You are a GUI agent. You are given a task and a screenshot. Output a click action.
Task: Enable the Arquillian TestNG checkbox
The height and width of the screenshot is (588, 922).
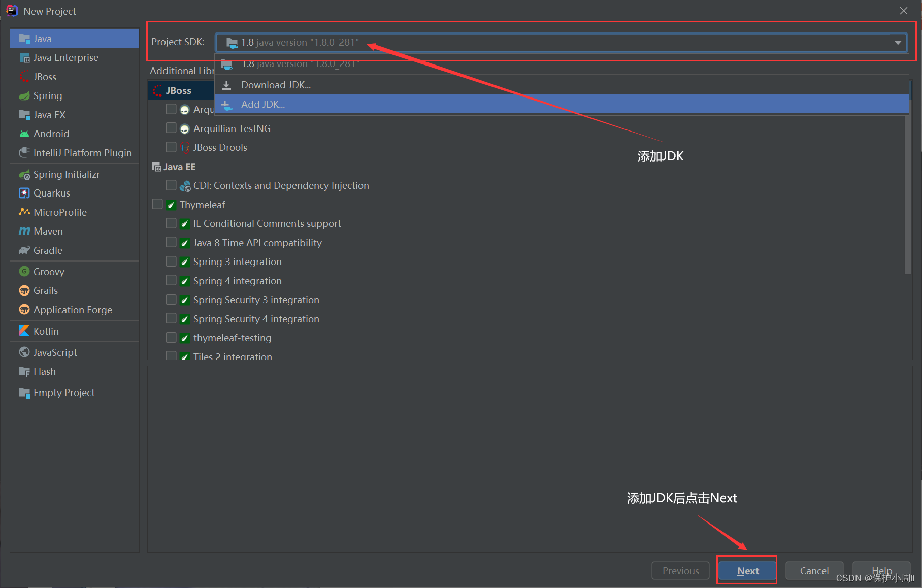[171, 128]
